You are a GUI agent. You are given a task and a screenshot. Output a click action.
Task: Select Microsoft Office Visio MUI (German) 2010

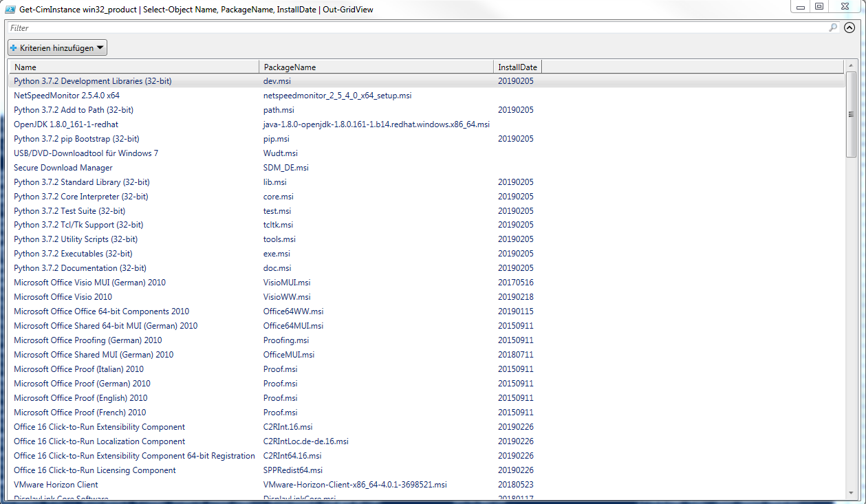(x=426, y=283)
